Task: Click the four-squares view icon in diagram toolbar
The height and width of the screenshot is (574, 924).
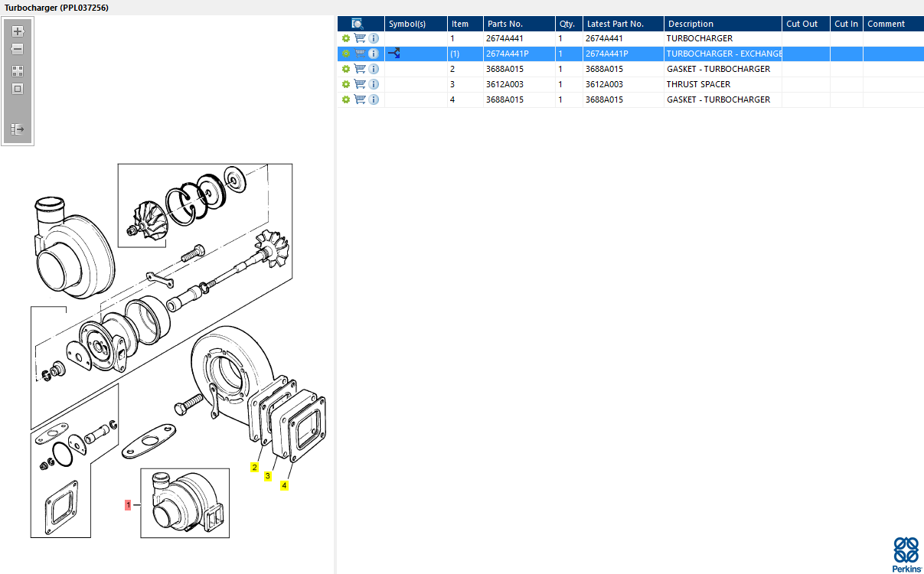Action: pos(18,71)
